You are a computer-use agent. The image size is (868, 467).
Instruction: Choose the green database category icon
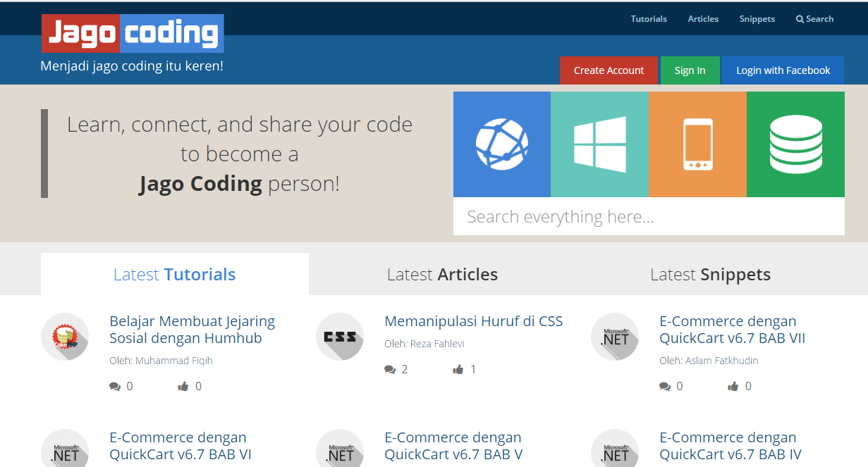pos(795,144)
